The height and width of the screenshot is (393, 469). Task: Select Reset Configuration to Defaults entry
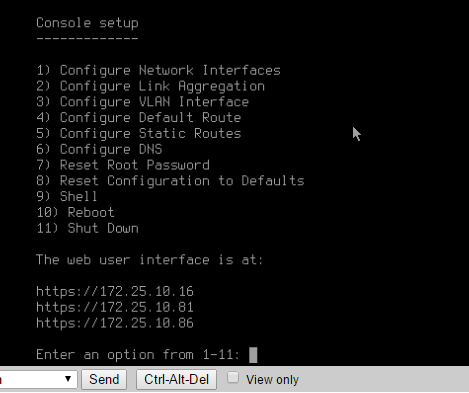click(x=170, y=181)
